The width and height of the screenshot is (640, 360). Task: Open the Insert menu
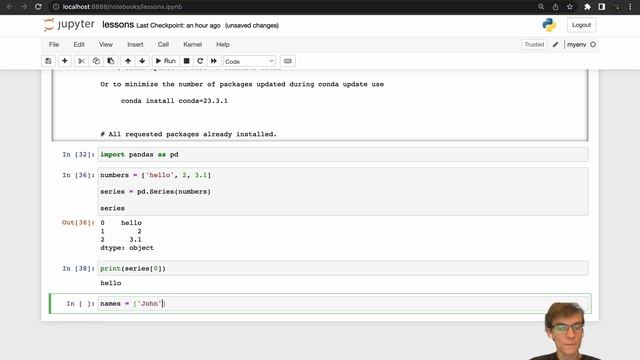[x=135, y=44]
